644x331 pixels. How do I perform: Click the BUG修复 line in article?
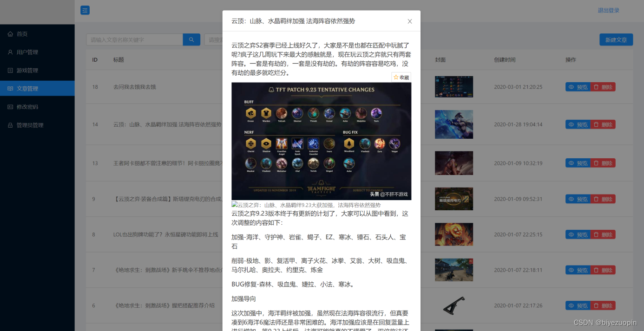293,284
